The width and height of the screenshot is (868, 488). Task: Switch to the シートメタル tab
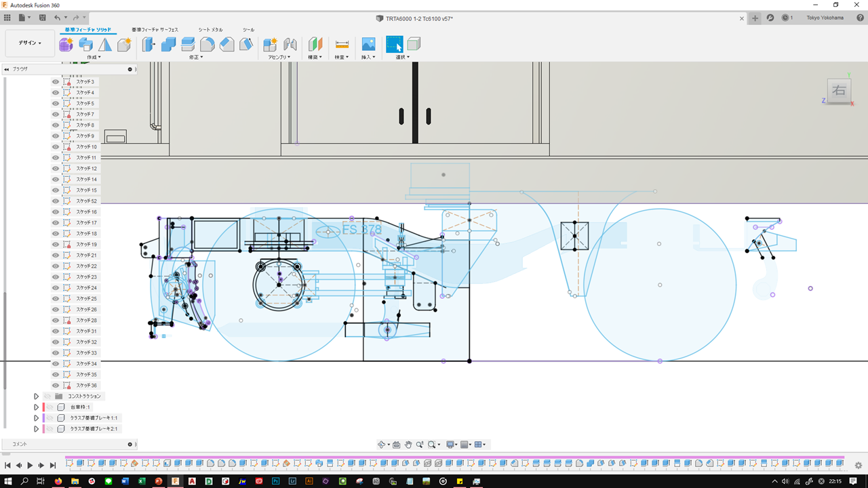[x=210, y=30]
